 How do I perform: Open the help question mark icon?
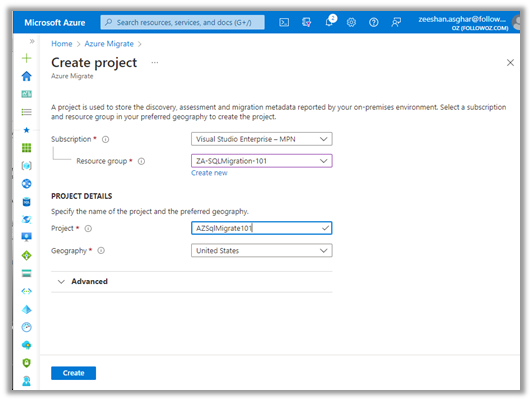click(x=374, y=23)
